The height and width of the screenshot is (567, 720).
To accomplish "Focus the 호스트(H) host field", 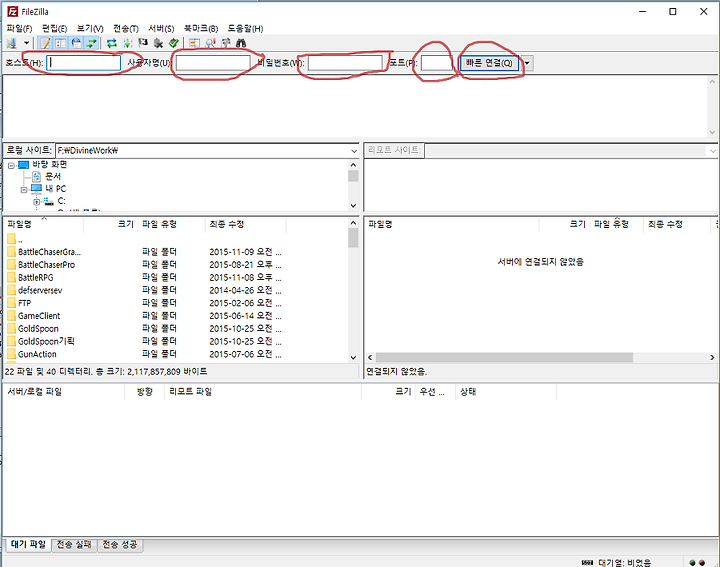I will click(x=84, y=62).
